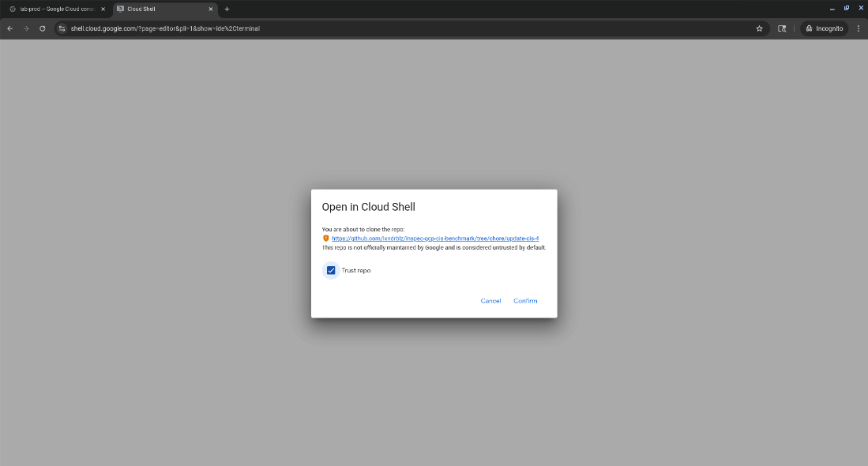The image size is (868, 466).
Task: Minimize the browser window
Action: pos(832,9)
